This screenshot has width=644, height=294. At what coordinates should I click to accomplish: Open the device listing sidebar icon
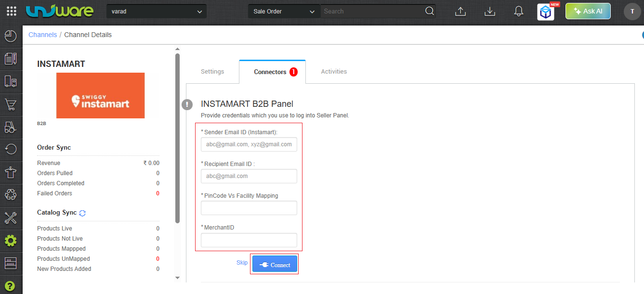(11, 82)
